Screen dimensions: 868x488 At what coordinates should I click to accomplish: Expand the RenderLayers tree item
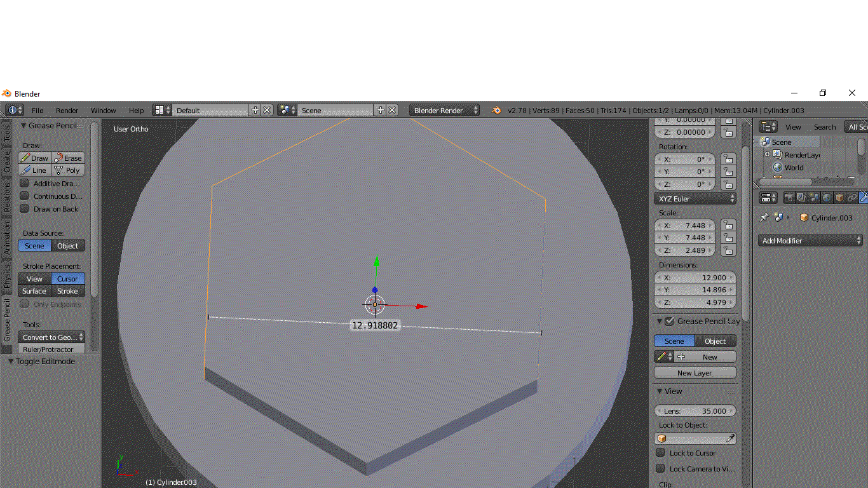click(767, 154)
